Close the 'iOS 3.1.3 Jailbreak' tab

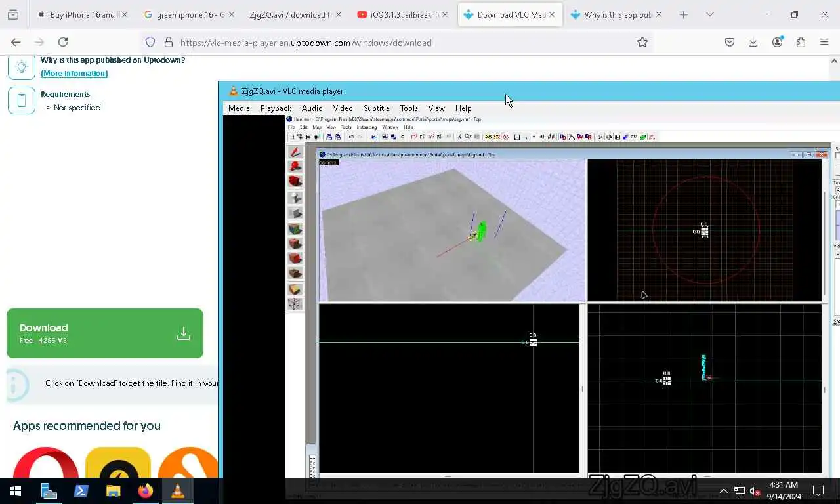tap(445, 14)
